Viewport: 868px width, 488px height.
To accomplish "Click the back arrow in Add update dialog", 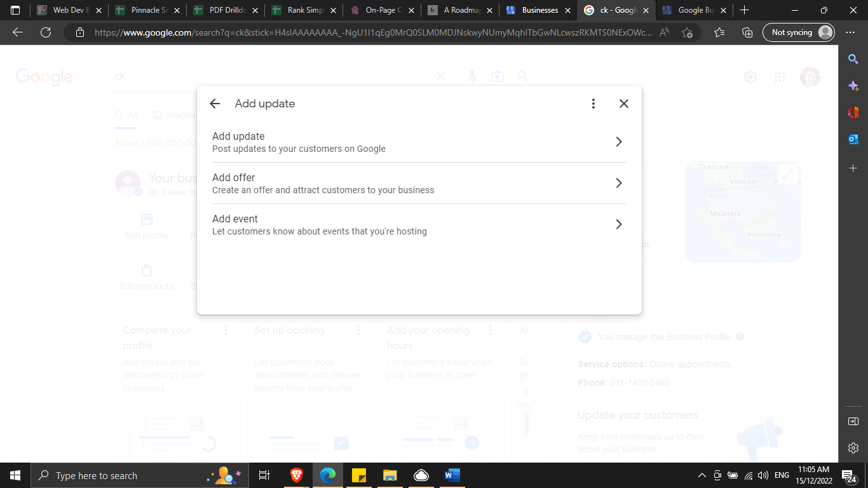I will pyautogui.click(x=215, y=104).
